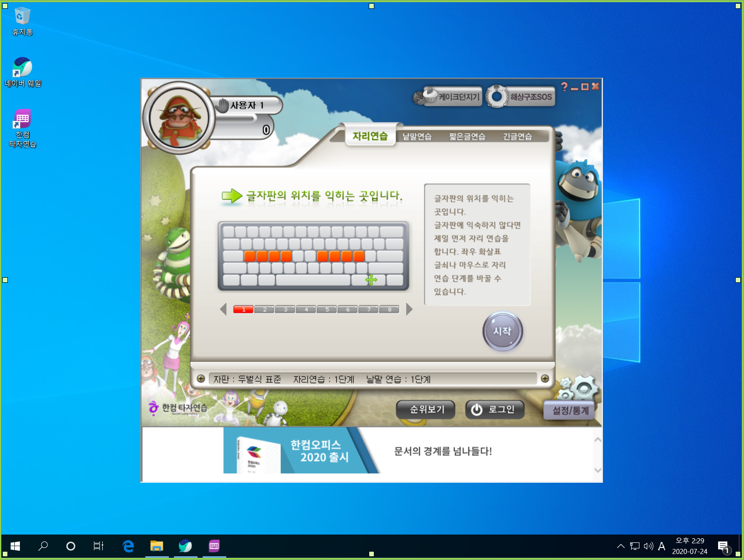
Task: Open the 짧은글연습 tab
Action: tap(467, 137)
